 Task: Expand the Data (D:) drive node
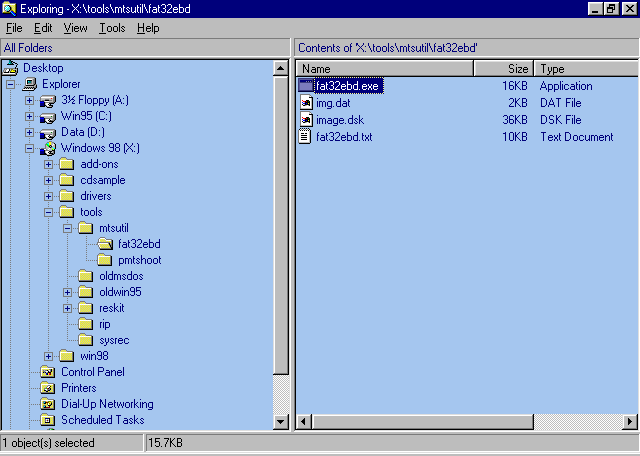tap(29, 132)
